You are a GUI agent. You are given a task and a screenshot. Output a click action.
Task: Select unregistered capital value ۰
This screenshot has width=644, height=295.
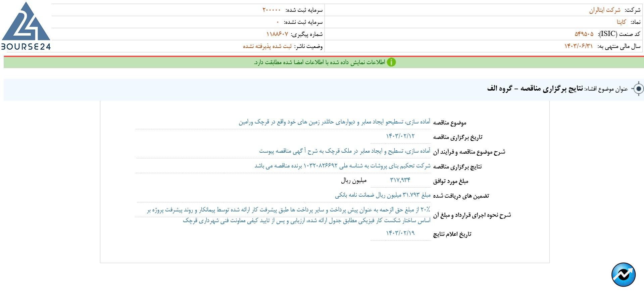(278, 22)
